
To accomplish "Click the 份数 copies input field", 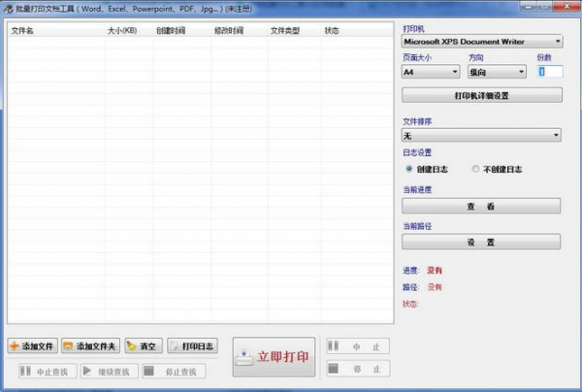I will [550, 72].
